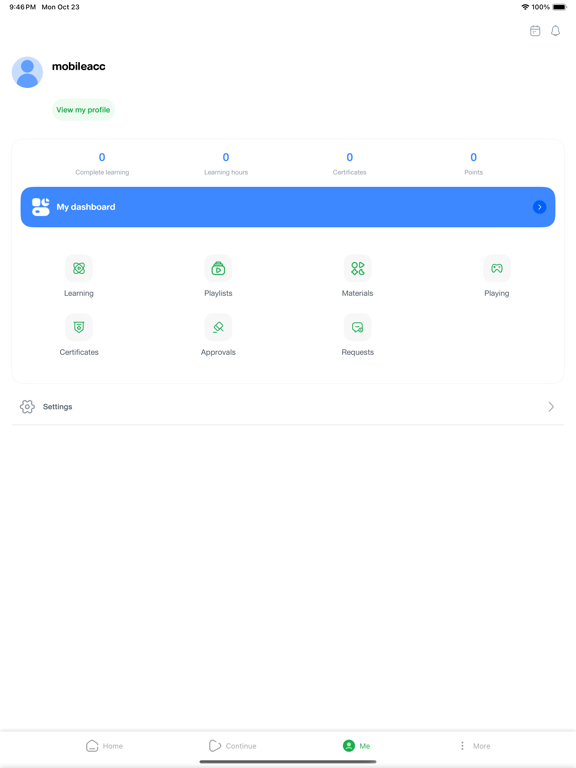This screenshot has height=768, width=576.
Task: Click the Settings gear icon
Action: click(27, 407)
